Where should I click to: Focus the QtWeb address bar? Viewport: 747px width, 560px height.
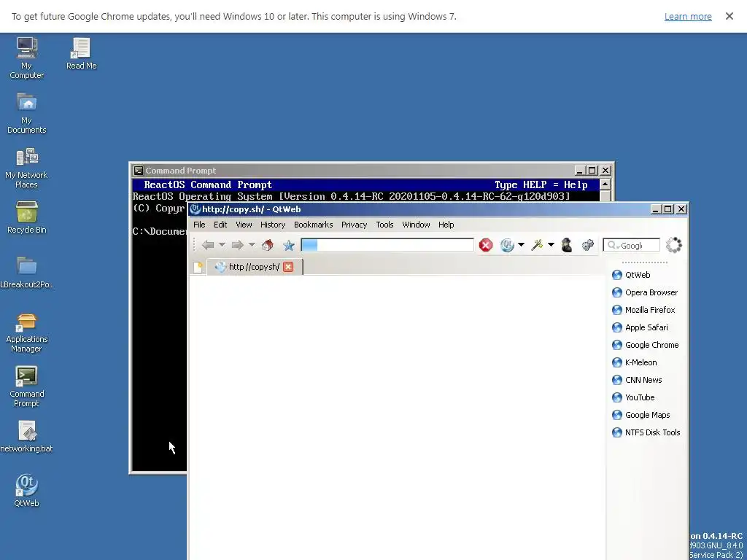pos(387,245)
